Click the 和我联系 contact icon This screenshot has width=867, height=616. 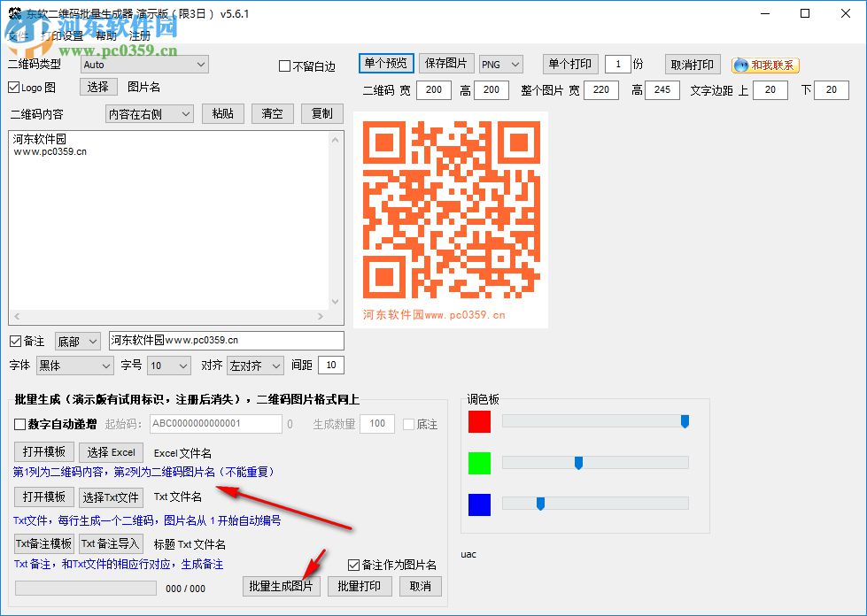click(x=763, y=64)
